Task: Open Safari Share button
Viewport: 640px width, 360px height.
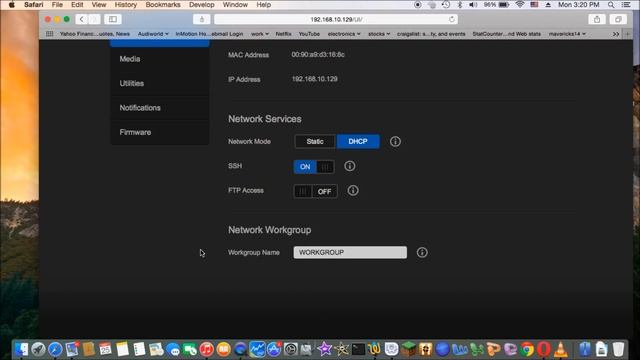Action: tap(597, 19)
